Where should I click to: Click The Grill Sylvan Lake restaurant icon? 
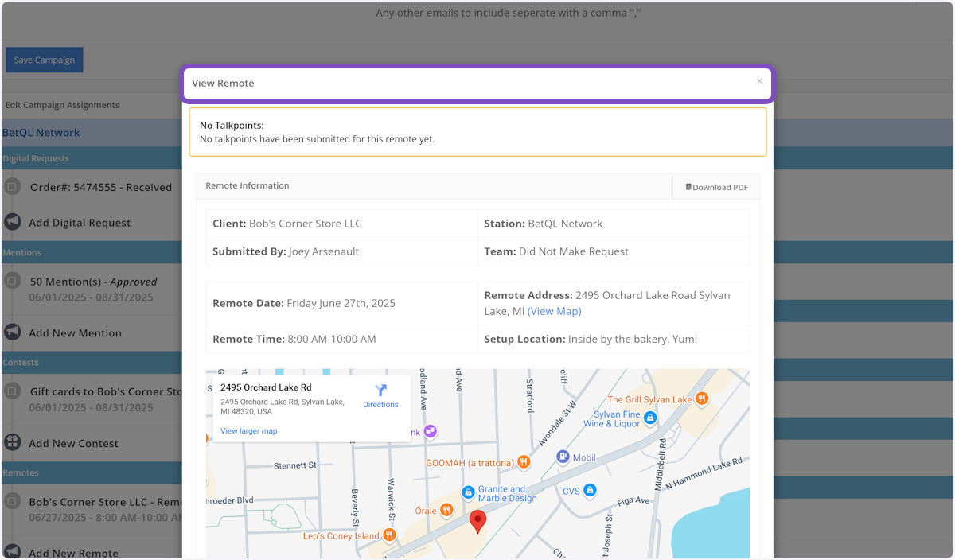click(x=702, y=399)
